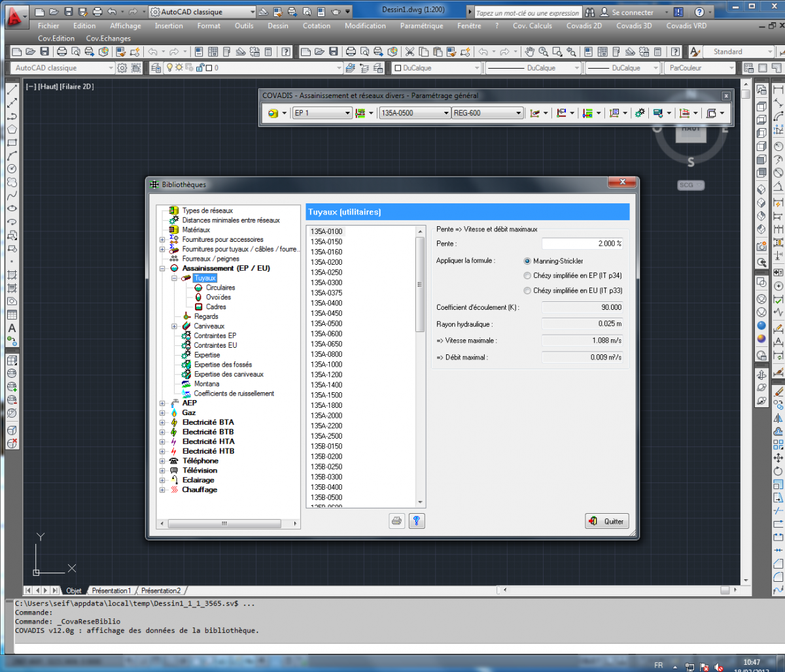Click the Text Style icon beside Standard
The height and width of the screenshot is (672, 785).
click(695, 52)
